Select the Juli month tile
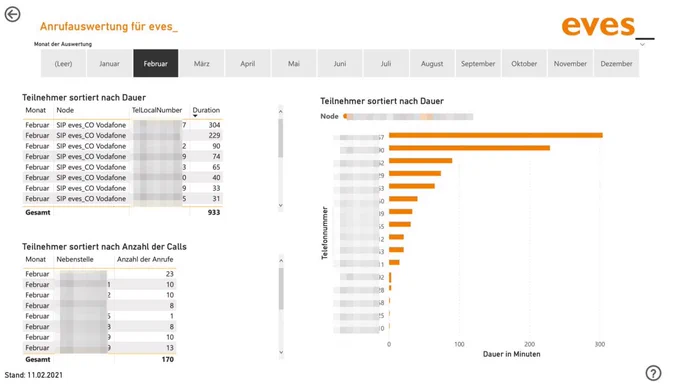Image resolution: width=680 pixels, height=387 pixels. click(x=386, y=63)
